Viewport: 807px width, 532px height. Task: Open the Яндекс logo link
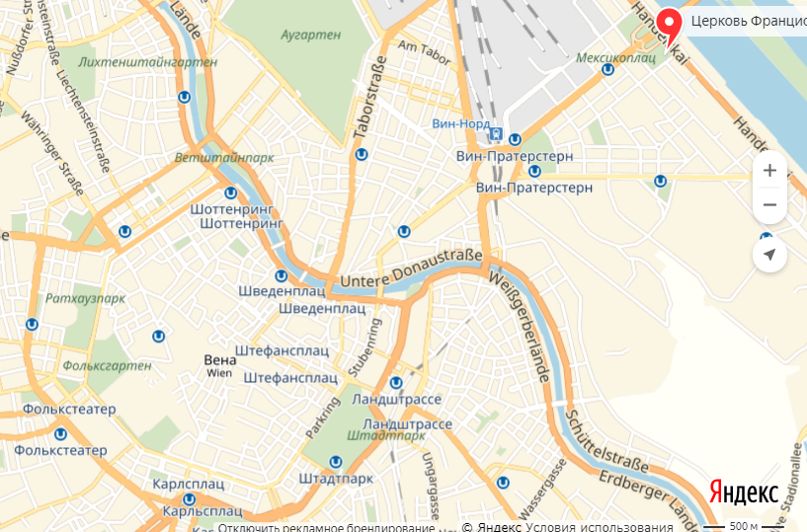[744, 493]
